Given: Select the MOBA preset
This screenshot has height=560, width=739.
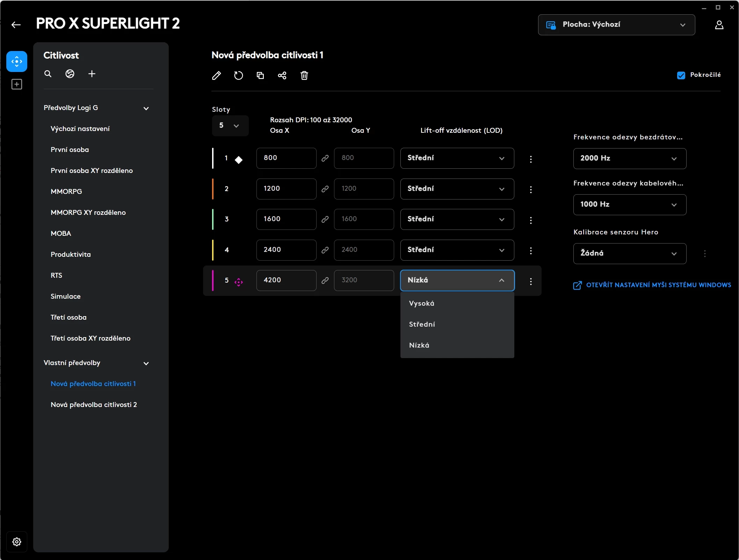Looking at the screenshot, I should tap(61, 234).
